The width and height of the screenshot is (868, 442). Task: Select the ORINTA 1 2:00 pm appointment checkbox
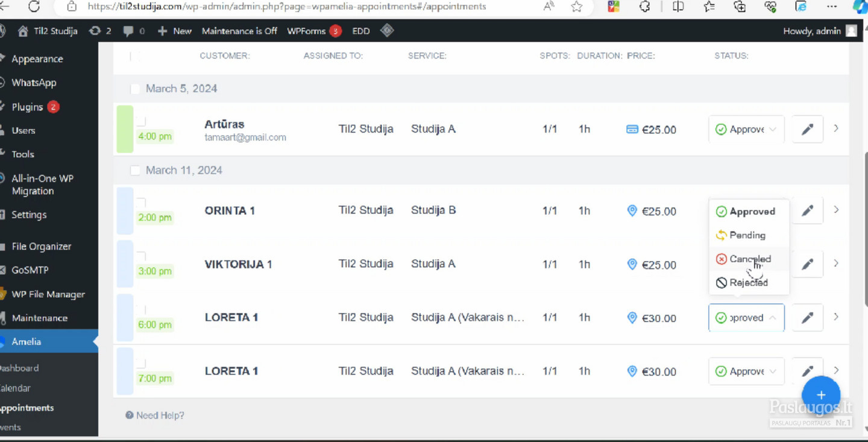(x=141, y=202)
